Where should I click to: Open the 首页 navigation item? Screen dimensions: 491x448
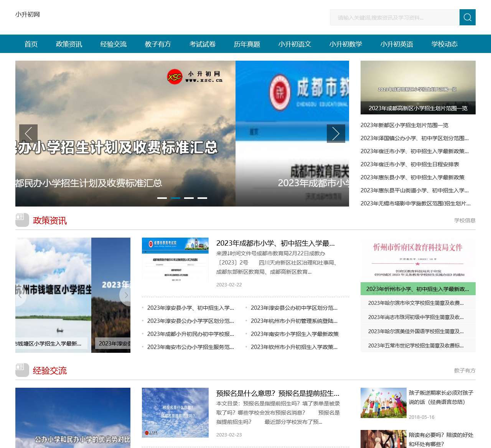pyautogui.click(x=31, y=44)
